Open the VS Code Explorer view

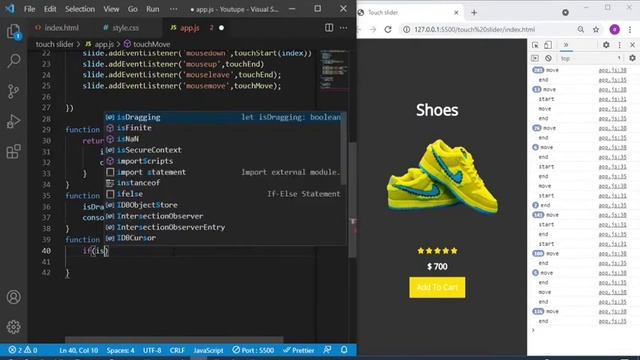(13, 31)
